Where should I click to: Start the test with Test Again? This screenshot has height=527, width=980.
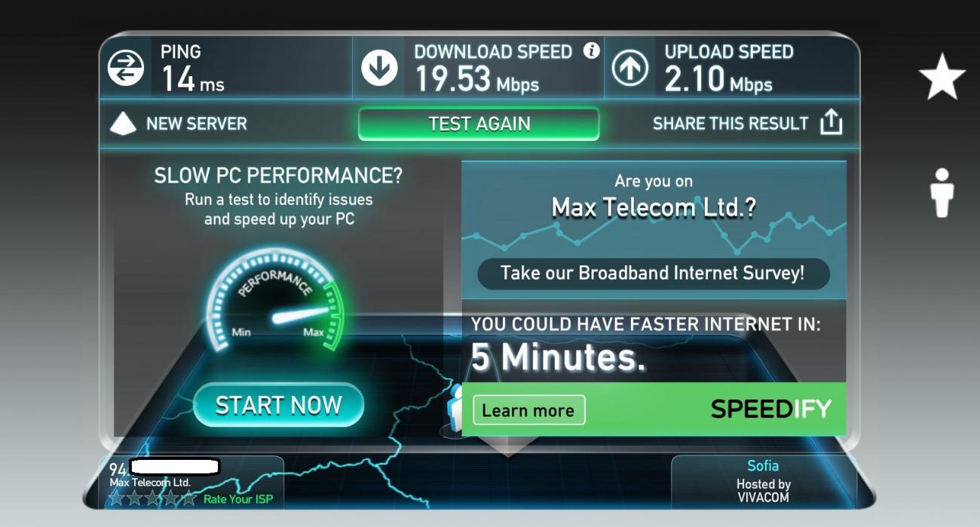[x=479, y=124]
